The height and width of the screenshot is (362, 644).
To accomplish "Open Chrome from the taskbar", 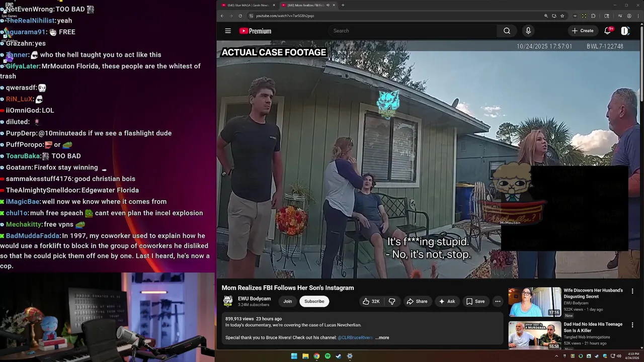I will 316,356.
